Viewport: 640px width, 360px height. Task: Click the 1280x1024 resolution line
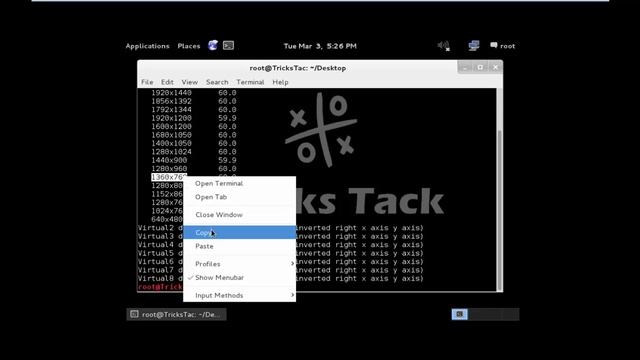tap(193, 152)
